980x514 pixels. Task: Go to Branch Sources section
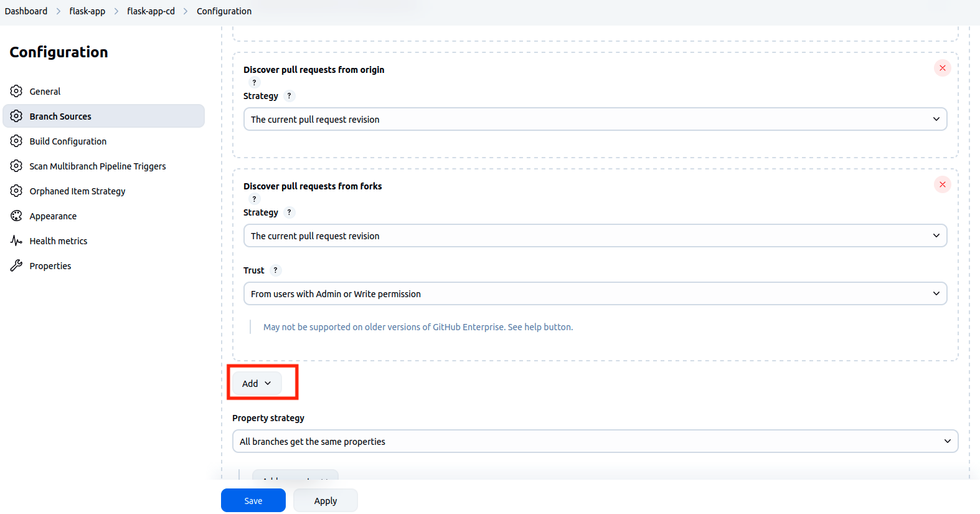(x=60, y=117)
